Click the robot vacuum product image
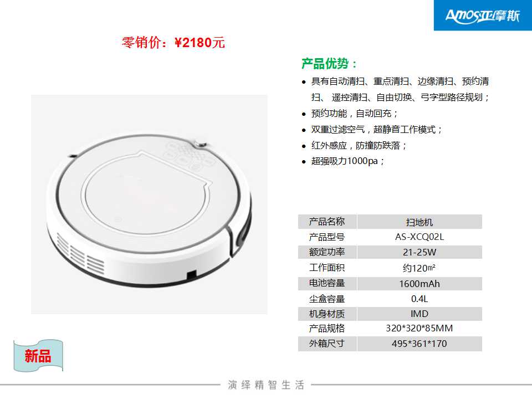The width and height of the screenshot is (532, 399). (149, 204)
